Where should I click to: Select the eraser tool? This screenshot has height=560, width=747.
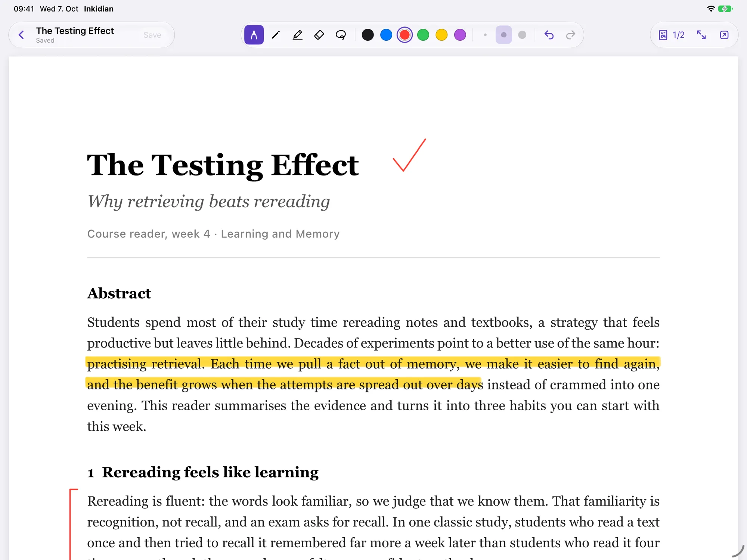tap(319, 35)
